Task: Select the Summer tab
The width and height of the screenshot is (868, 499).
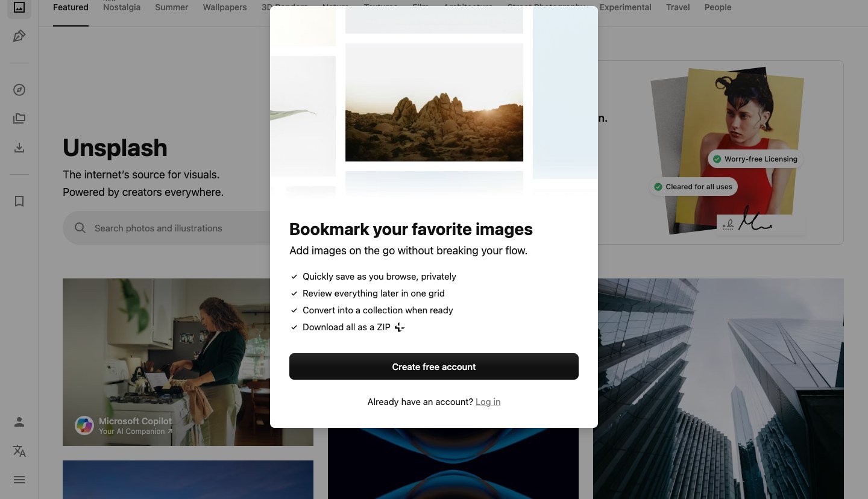Action: [172, 8]
